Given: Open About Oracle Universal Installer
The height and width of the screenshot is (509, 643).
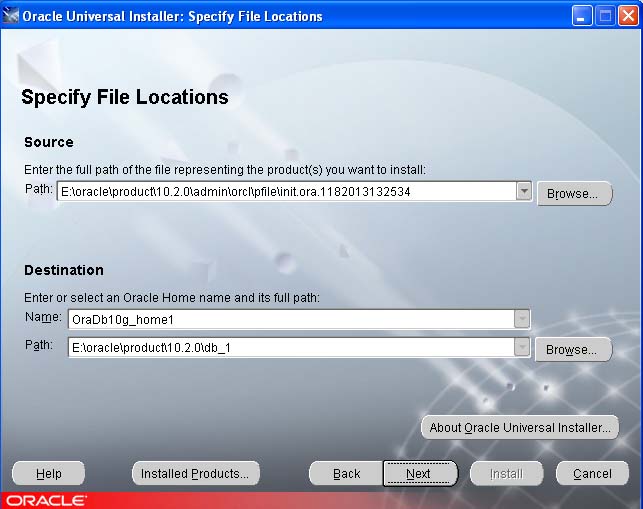Looking at the screenshot, I should [x=519, y=427].
